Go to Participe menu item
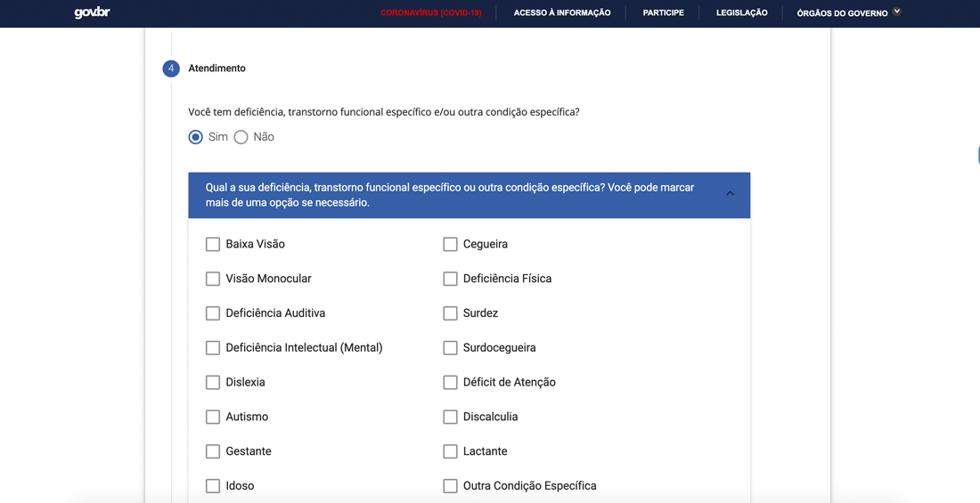This screenshot has width=980, height=503. tap(664, 13)
